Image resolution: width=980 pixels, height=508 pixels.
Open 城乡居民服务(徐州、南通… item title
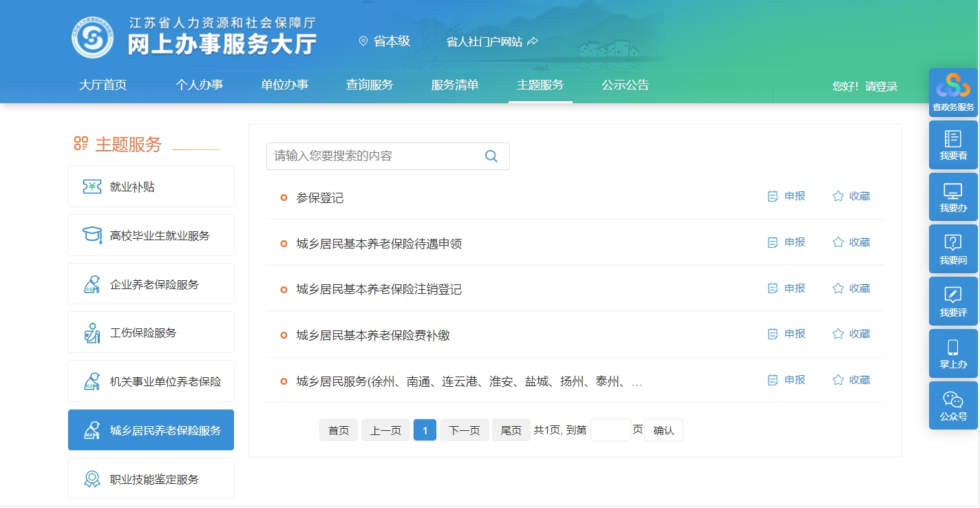469,381
